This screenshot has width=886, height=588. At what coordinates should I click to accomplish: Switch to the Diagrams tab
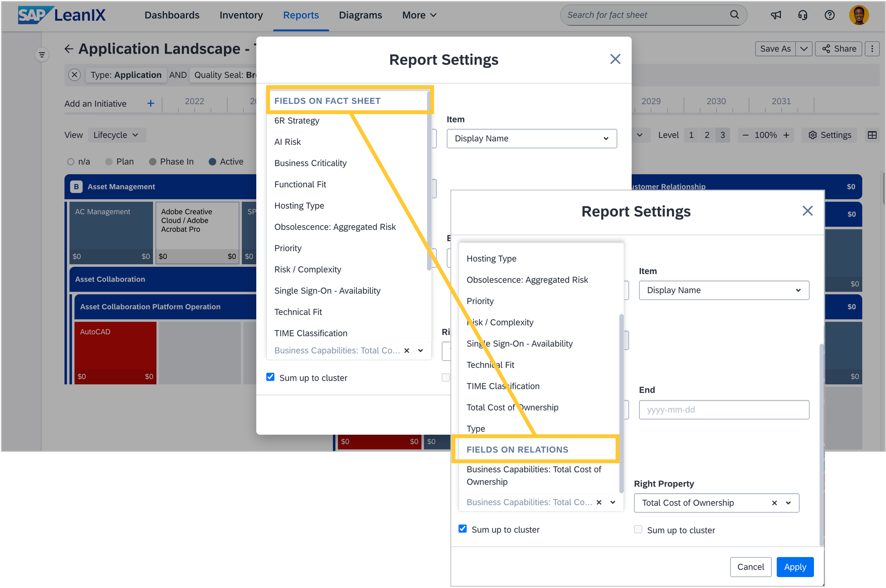coord(360,15)
